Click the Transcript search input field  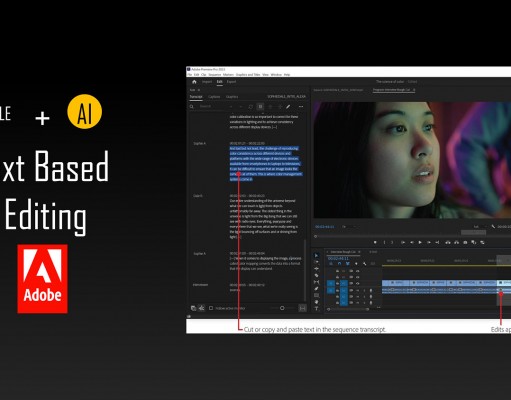coord(213,107)
